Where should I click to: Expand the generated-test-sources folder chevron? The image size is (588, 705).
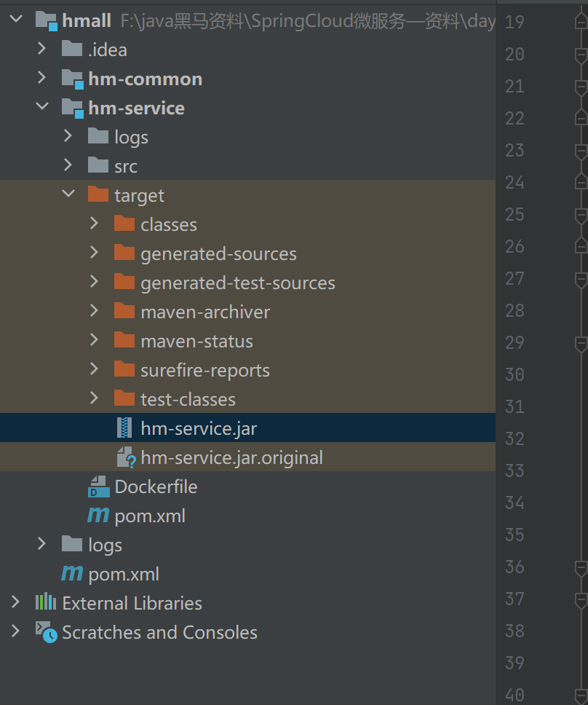coord(94,281)
